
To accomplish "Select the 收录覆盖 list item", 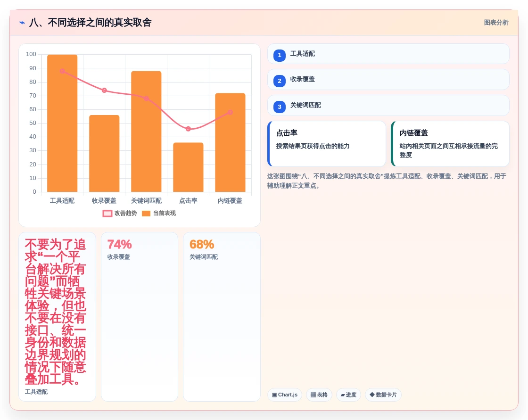I will (388, 80).
